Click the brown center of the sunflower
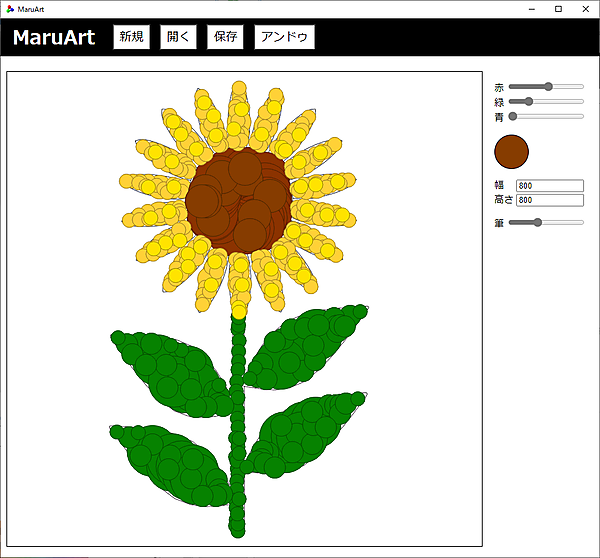 (239, 200)
